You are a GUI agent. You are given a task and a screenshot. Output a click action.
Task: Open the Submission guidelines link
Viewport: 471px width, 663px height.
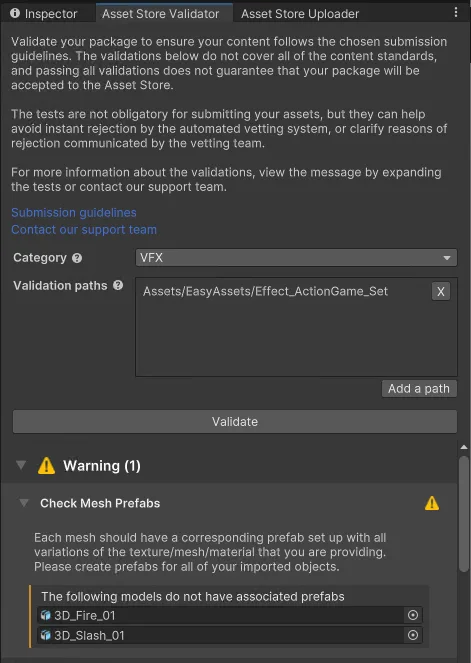point(74,212)
